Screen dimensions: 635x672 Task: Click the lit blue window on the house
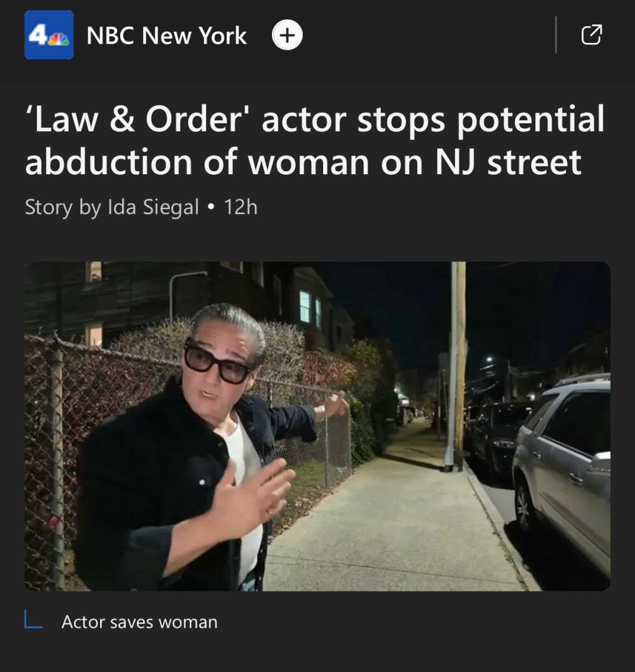coord(305,306)
